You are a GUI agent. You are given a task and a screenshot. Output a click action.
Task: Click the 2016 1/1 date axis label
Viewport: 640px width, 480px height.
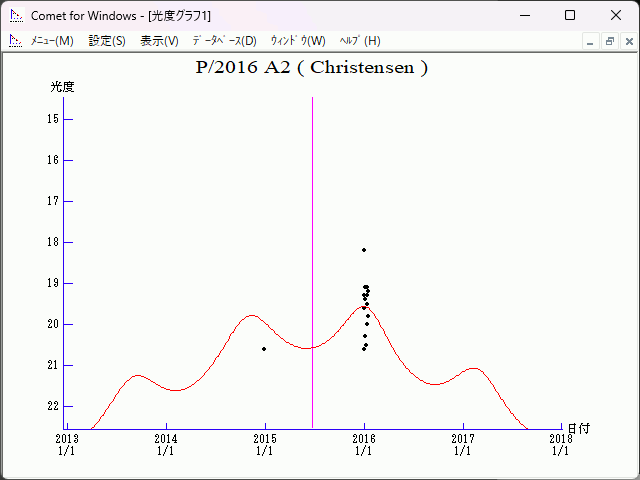click(364, 444)
